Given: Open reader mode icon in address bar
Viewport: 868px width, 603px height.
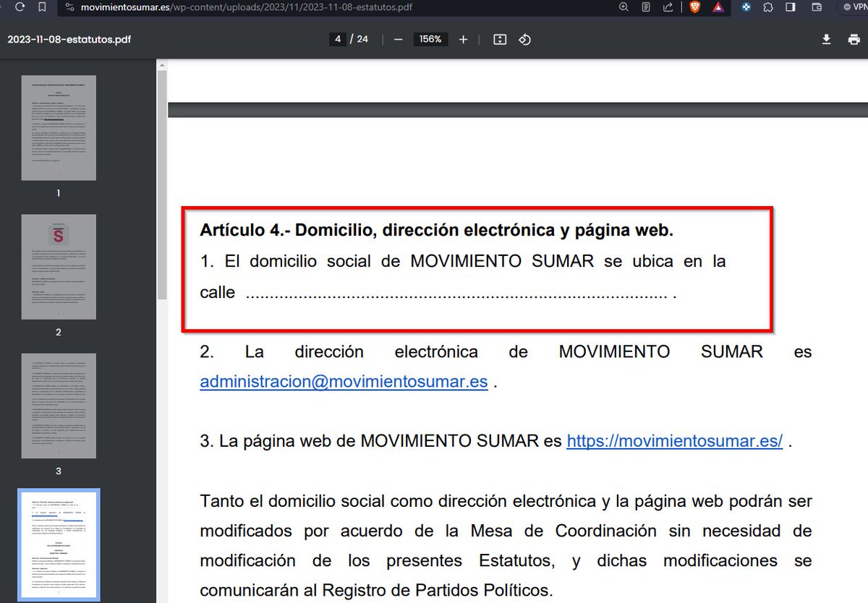Looking at the screenshot, I should [x=645, y=7].
